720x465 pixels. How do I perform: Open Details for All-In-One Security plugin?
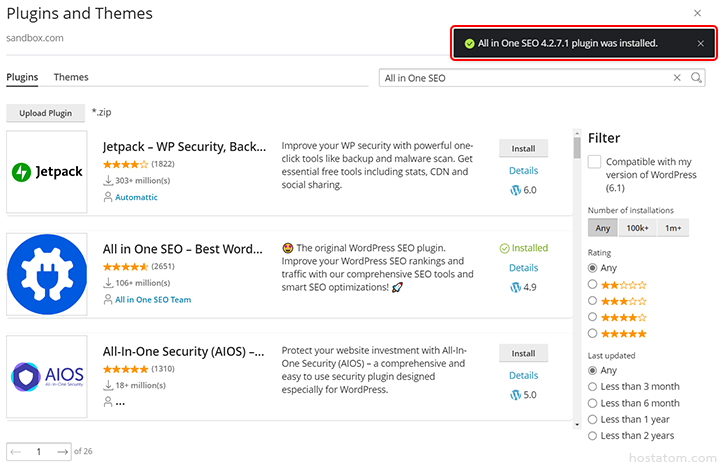[x=523, y=375]
